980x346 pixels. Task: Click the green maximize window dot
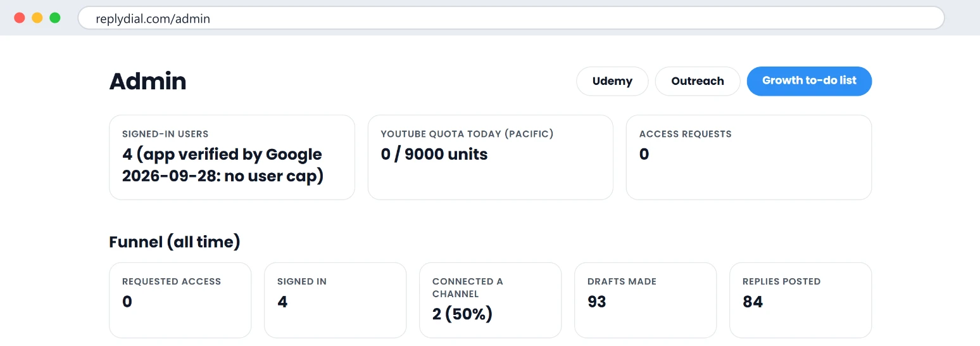pos(55,18)
